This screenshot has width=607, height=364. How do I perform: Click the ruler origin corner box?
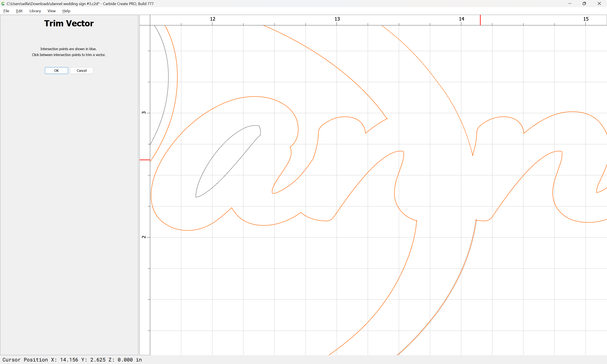coord(145,20)
